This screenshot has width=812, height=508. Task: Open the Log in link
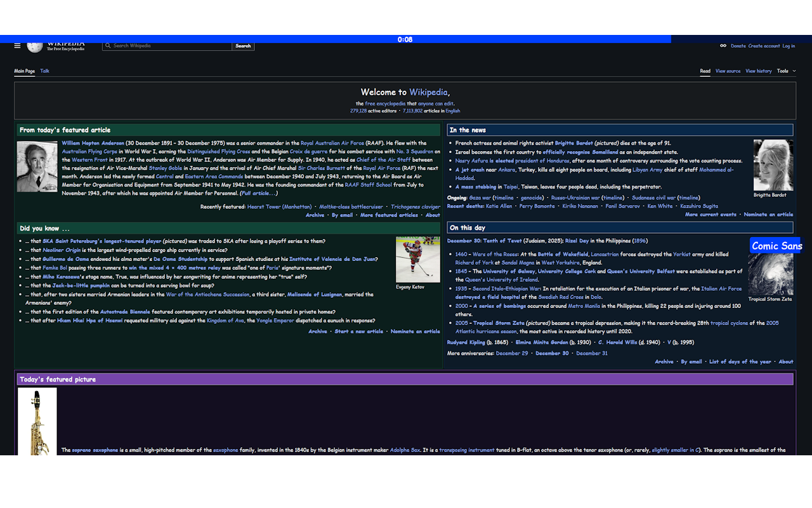click(x=789, y=46)
